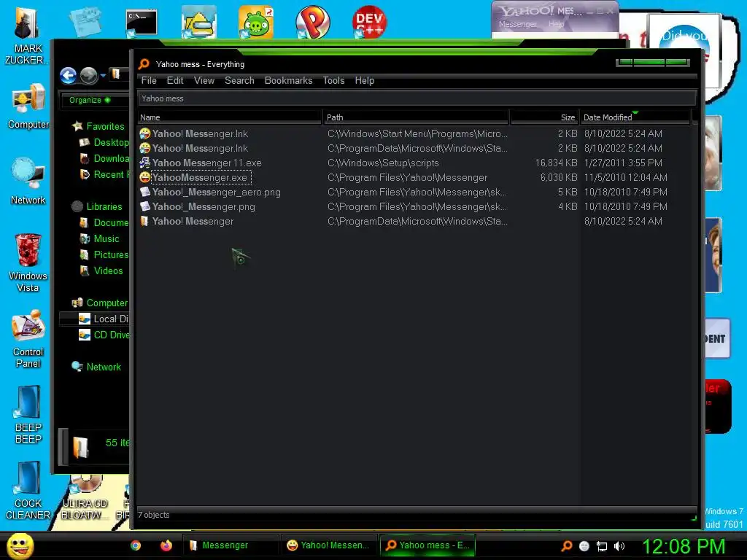
Task: Select Yahoo!_Messenger_aero.png result
Action: tap(216, 192)
